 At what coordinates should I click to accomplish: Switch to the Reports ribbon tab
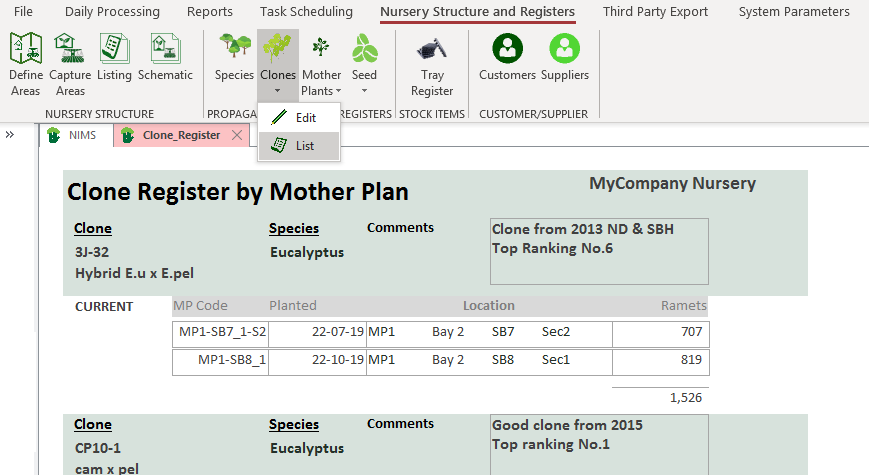209,12
